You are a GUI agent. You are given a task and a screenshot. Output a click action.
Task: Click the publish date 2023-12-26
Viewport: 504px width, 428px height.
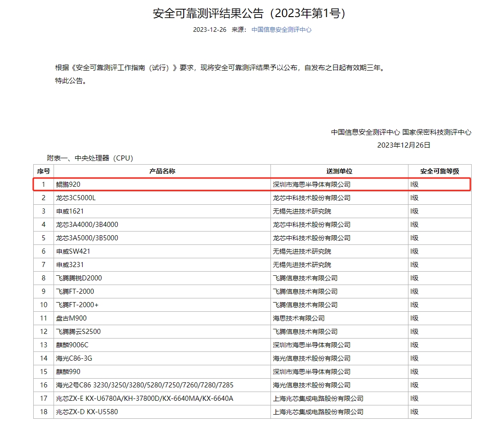click(x=210, y=30)
